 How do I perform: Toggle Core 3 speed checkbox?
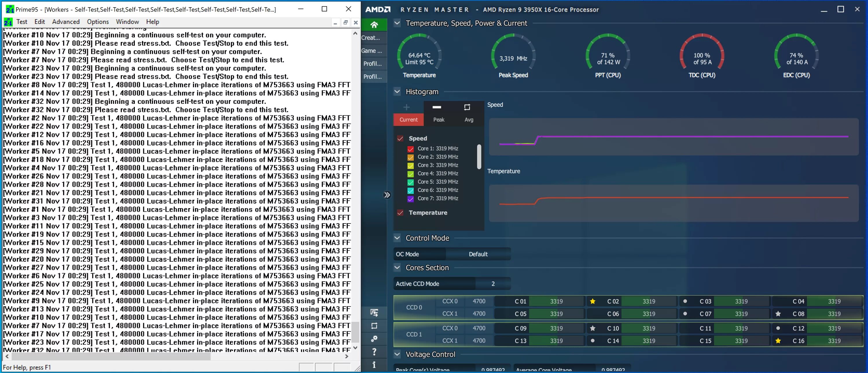[410, 166]
